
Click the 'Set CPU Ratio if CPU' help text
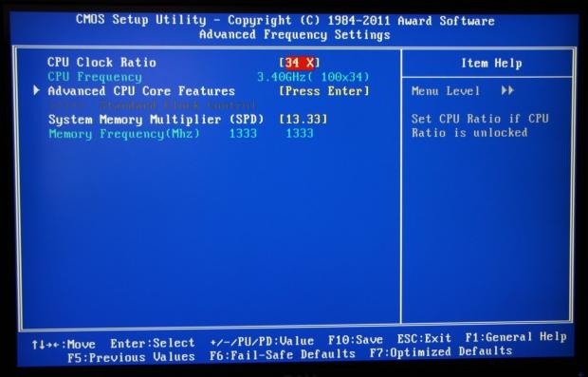click(480, 119)
